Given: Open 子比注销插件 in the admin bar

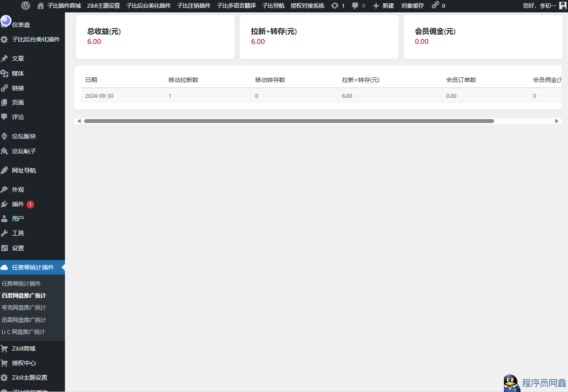Looking at the screenshot, I should coord(194,6).
